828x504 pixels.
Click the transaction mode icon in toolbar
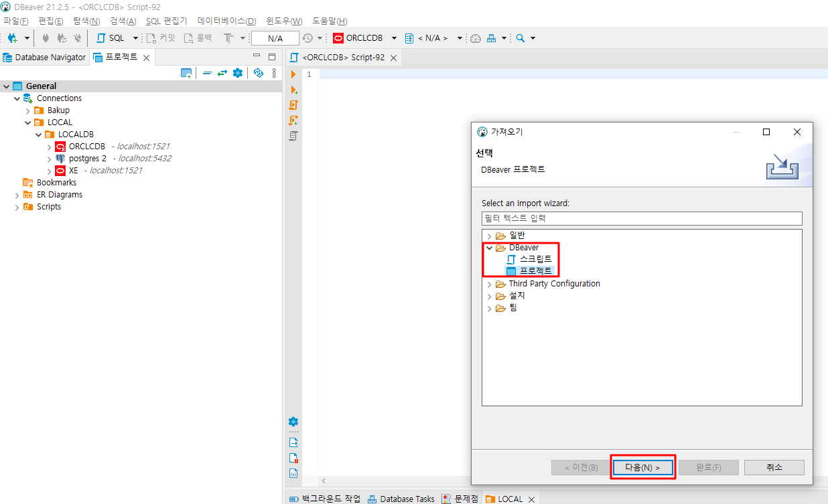point(228,38)
